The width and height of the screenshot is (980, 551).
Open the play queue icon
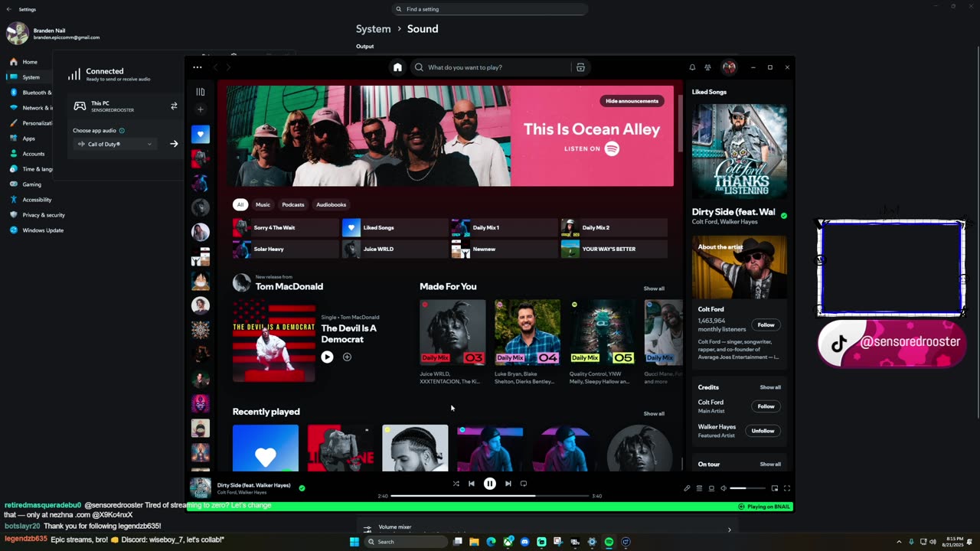coord(699,488)
